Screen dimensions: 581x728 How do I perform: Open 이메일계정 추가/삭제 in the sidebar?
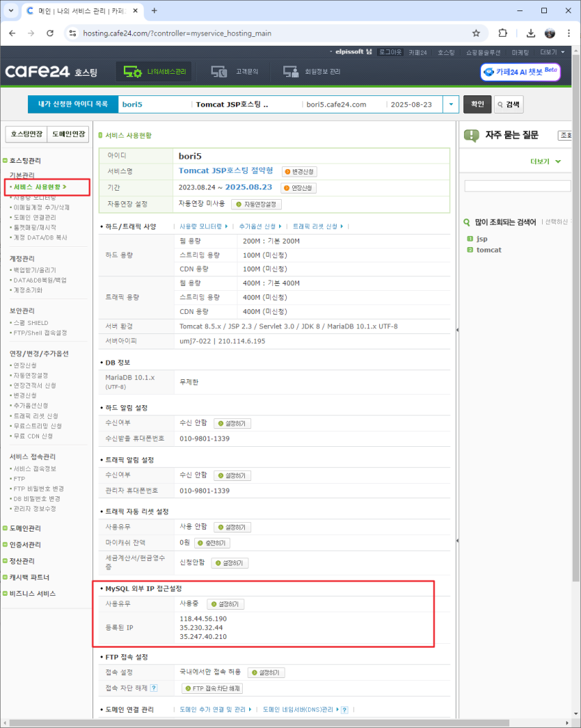point(41,207)
